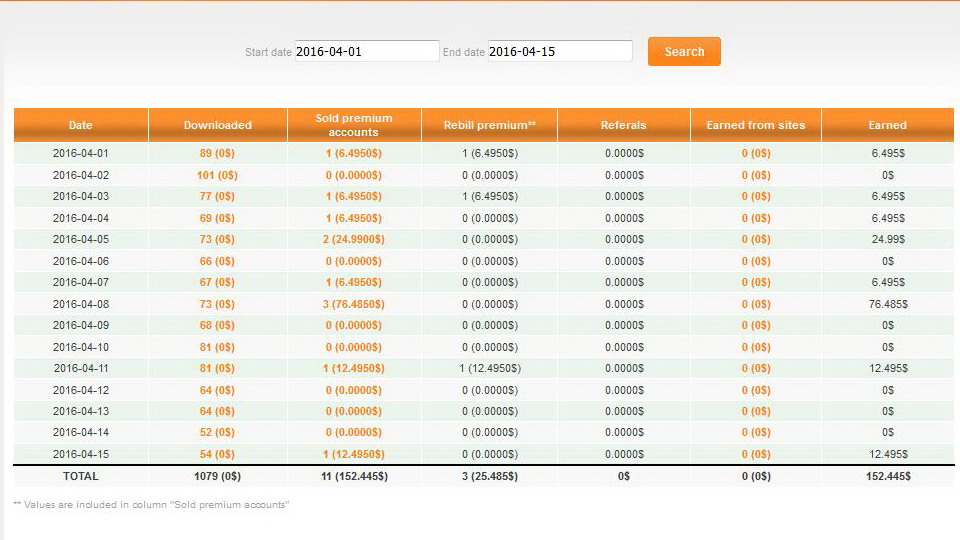
Task: Select the Earned from sites header
Action: click(756, 125)
